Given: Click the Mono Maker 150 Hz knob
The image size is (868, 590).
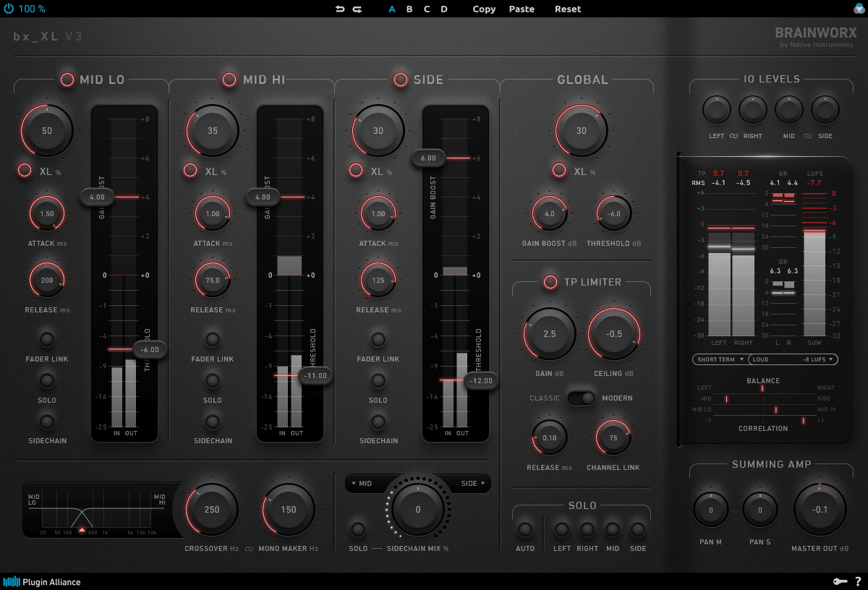Looking at the screenshot, I should (289, 509).
